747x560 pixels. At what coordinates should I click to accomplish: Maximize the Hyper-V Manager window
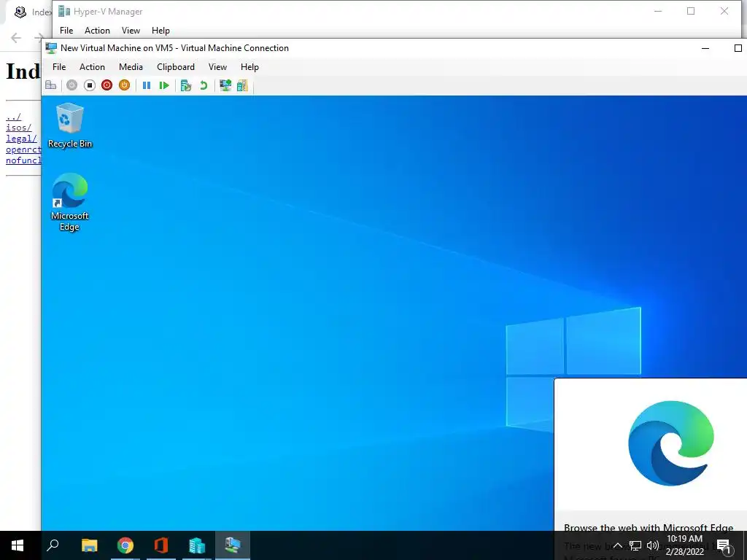click(691, 11)
